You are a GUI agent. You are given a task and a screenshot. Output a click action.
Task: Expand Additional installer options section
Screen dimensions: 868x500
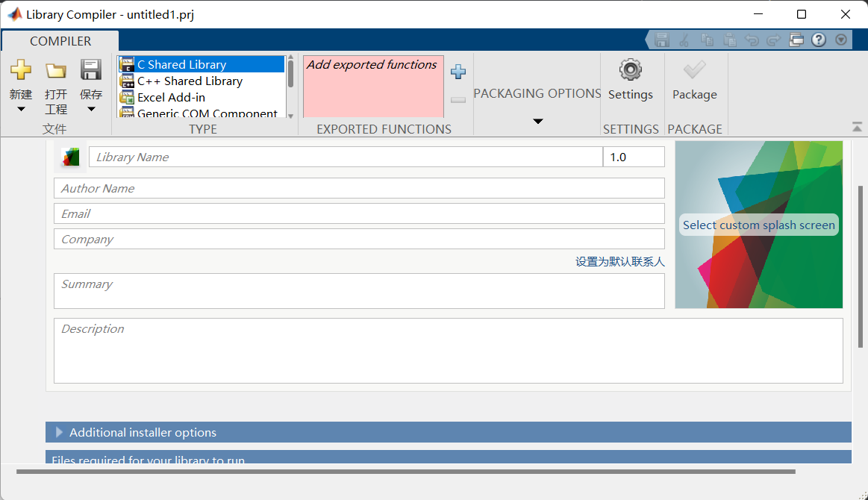tap(60, 432)
